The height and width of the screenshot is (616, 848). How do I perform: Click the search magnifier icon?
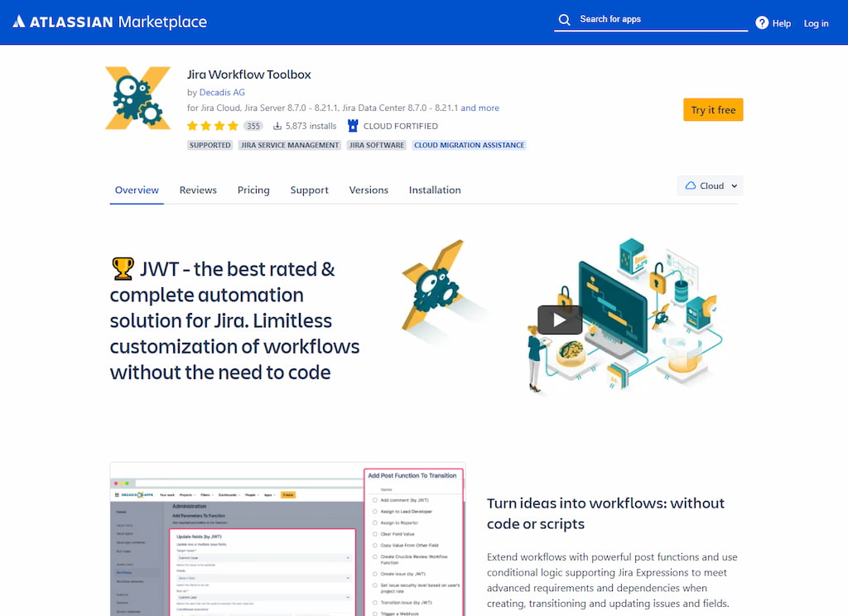(x=565, y=18)
